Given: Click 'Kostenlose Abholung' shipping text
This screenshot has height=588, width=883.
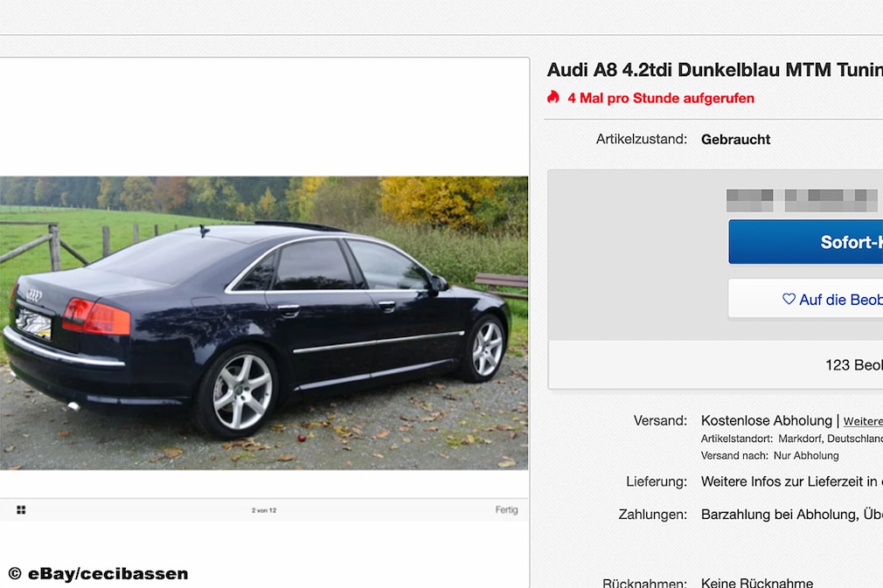Looking at the screenshot, I should coord(767,420).
